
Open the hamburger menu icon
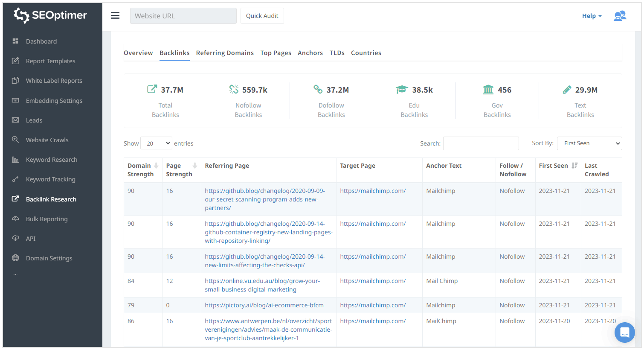pyautogui.click(x=115, y=15)
